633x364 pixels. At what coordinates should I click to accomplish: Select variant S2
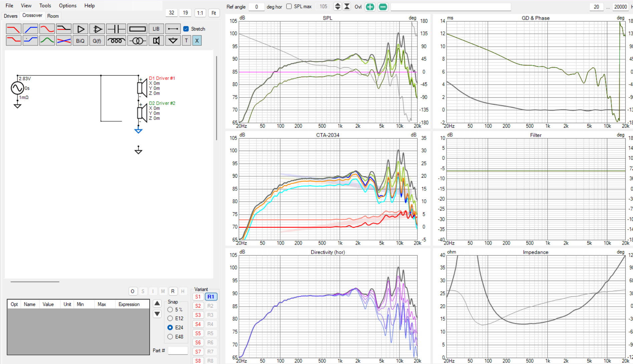pyautogui.click(x=198, y=306)
